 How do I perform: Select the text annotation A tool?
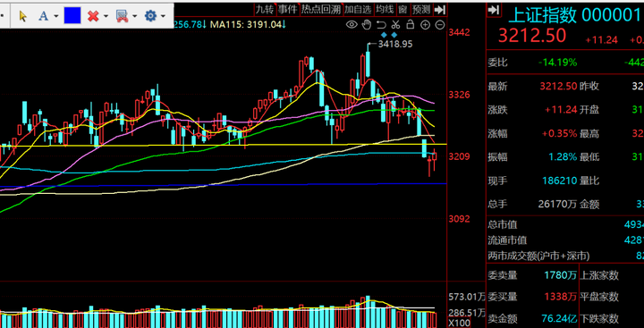tap(43, 16)
